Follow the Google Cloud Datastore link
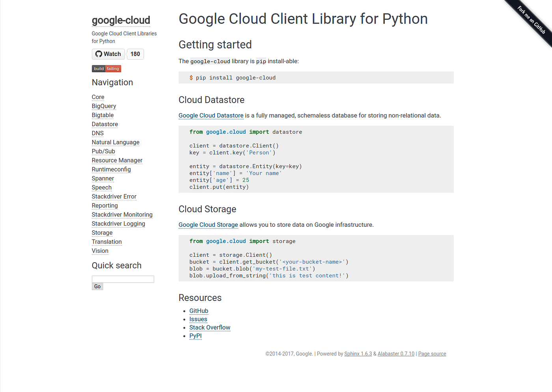The image size is (552, 392). click(x=211, y=115)
